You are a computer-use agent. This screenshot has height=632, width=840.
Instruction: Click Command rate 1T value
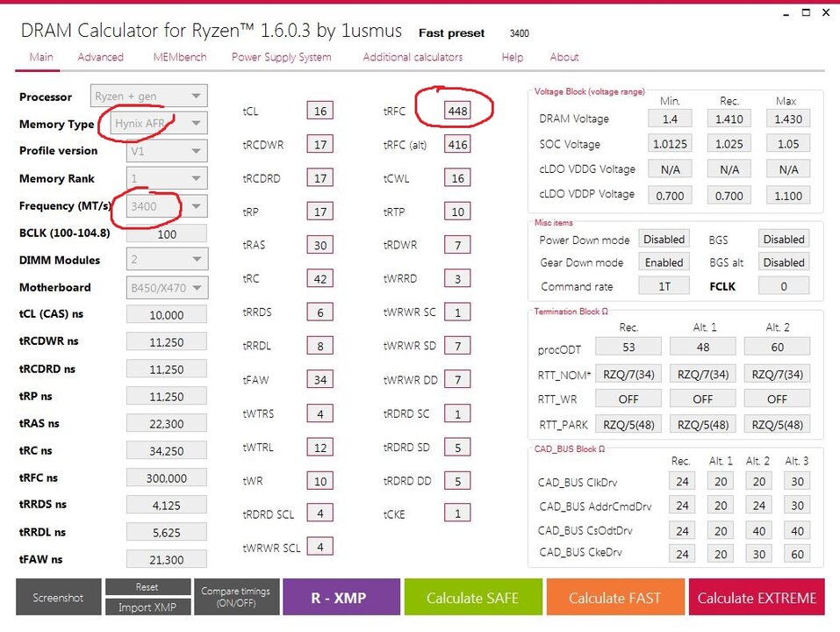tap(664, 286)
